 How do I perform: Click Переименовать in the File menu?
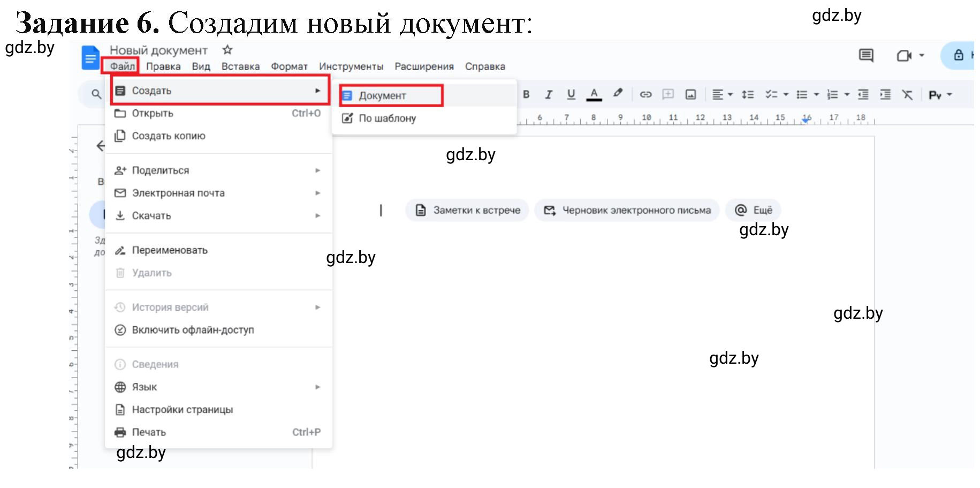click(219, 250)
